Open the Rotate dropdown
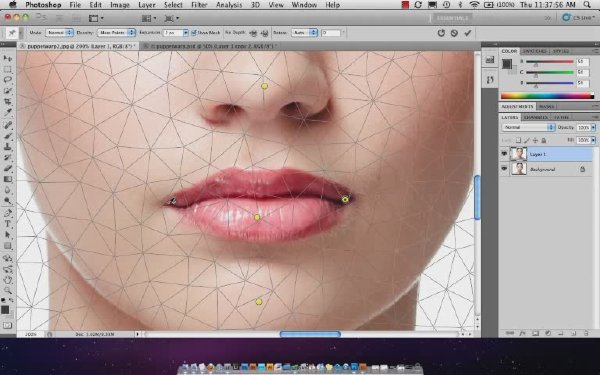This screenshot has height=375, width=600. 305,33
